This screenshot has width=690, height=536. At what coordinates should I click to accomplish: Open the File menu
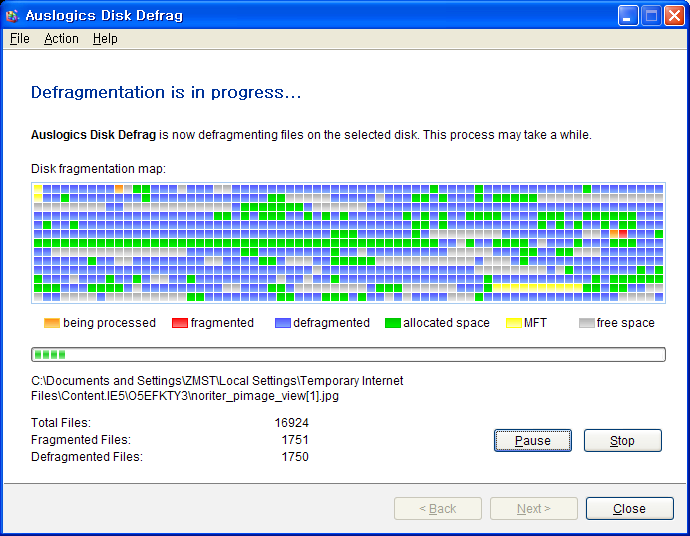(x=19, y=39)
